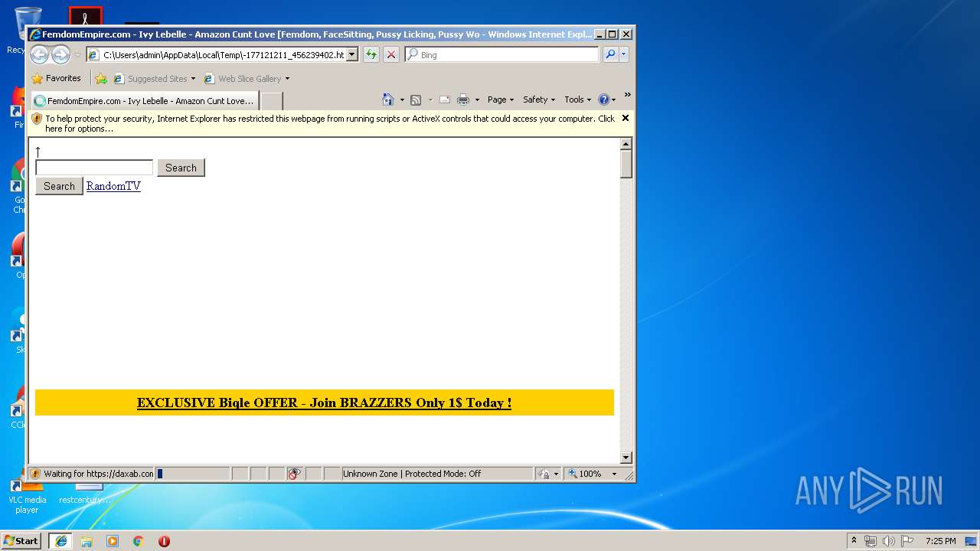Select the FemdomEmpire.com browser tab
The image size is (980, 551).
coord(145,100)
